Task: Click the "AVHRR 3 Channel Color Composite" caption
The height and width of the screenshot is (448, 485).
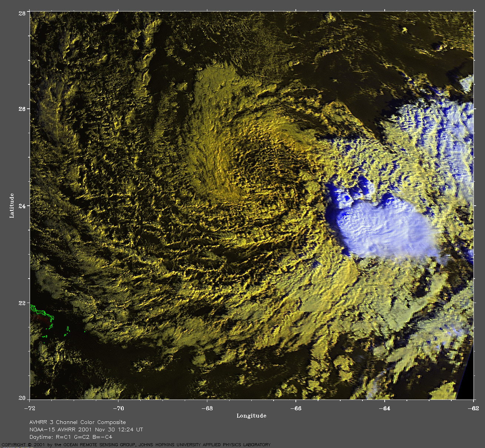Action: click(x=78, y=422)
